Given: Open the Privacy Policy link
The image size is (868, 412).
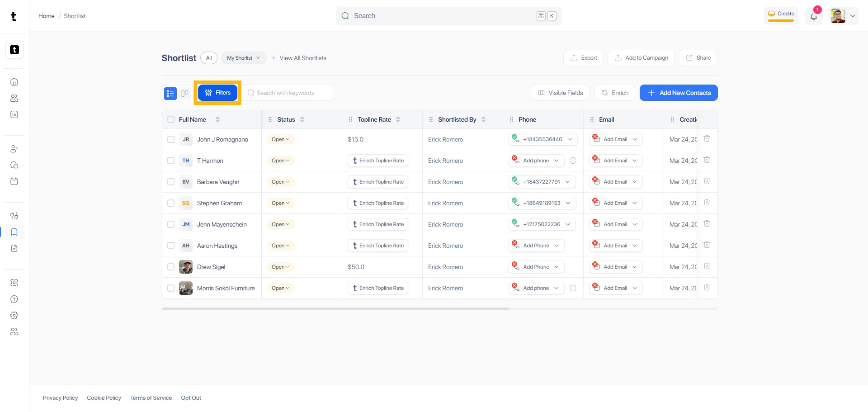Looking at the screenshot, I should 61,398.
